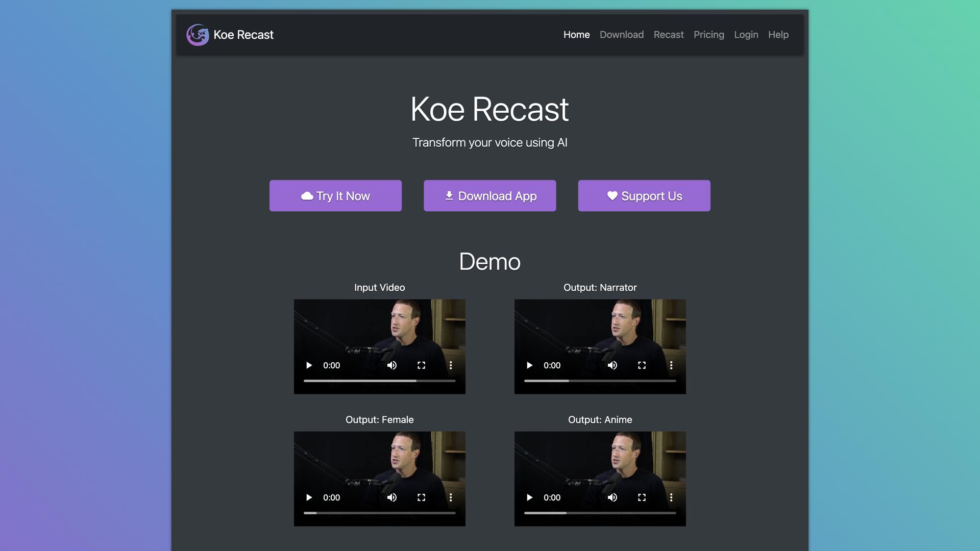Play the Input Video
The height and width of the screenshot is (551, 980).
(308, 365)
